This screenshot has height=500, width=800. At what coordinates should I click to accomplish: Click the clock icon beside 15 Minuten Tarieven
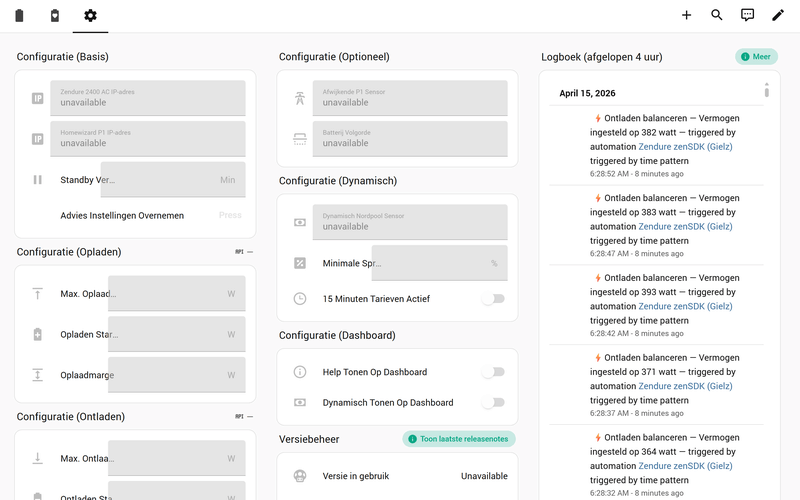[299, 299]
